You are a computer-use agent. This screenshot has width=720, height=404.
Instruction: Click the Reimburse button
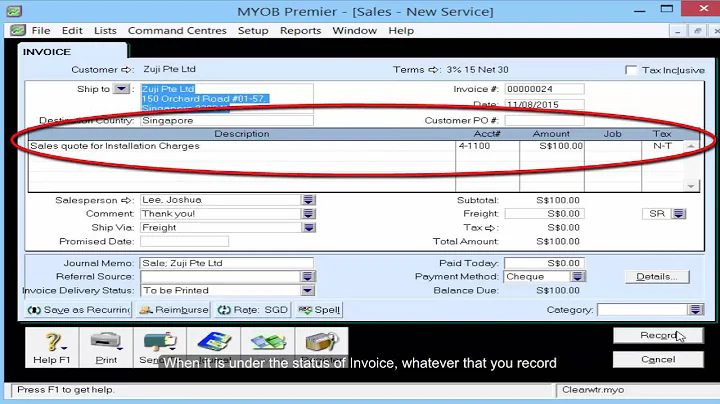pyautogui.click(x=174, y=310)
